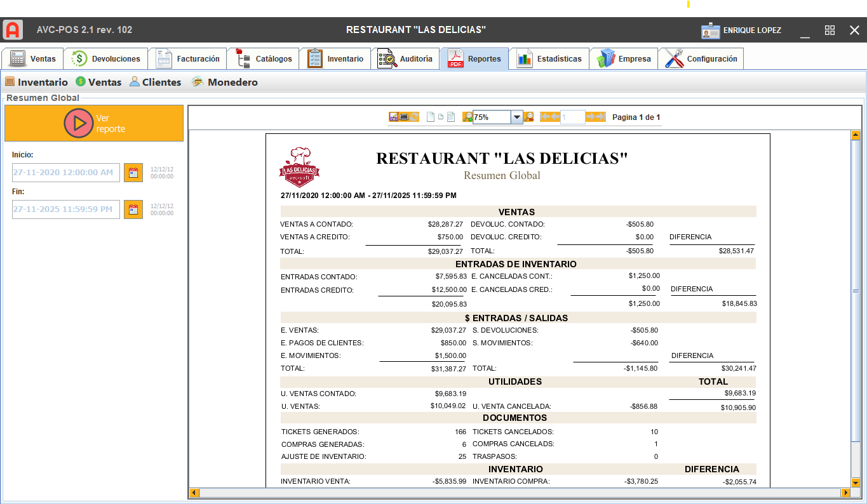This screenshot has height=504, width=867.
Task: Select the single page view icon
Action: pyautogui.click(x=430, y=117)
